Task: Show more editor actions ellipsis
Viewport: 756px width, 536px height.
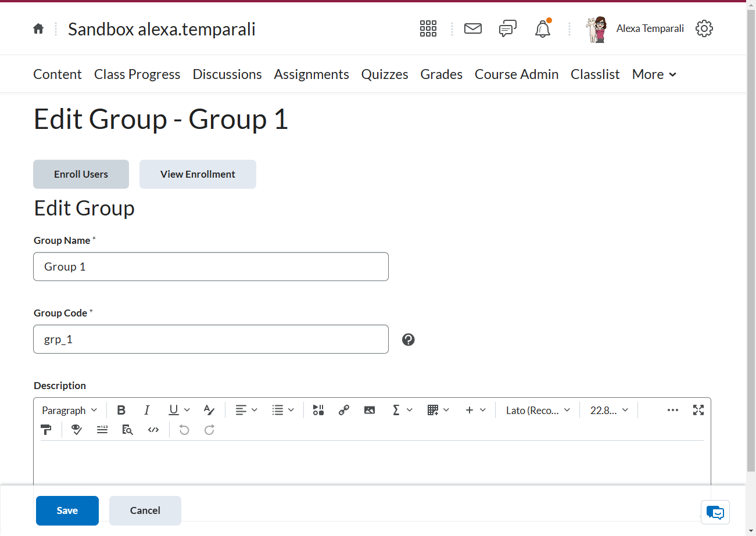Action: (673, 410)
